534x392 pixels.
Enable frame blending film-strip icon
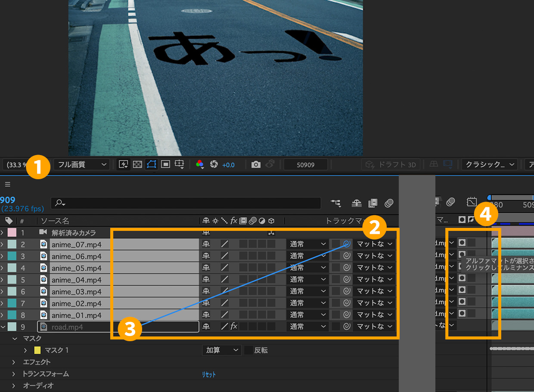click(x=373, y=203)
